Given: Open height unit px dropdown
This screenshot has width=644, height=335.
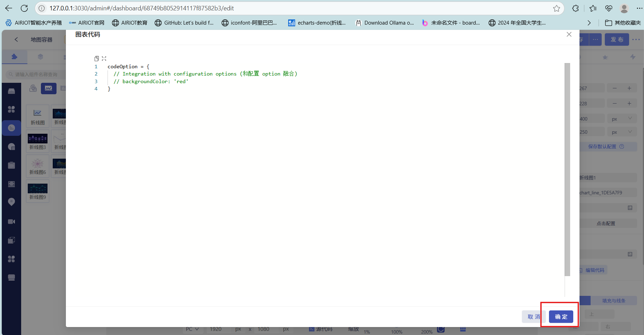Looking at the screenshot, I should click(x=622, y=132).
